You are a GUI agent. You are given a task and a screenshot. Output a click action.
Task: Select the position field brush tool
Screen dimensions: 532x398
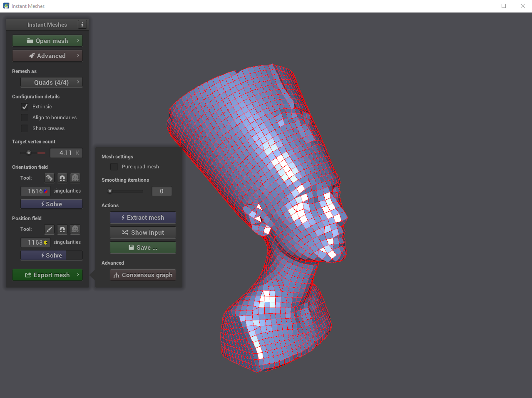[49, 229]
